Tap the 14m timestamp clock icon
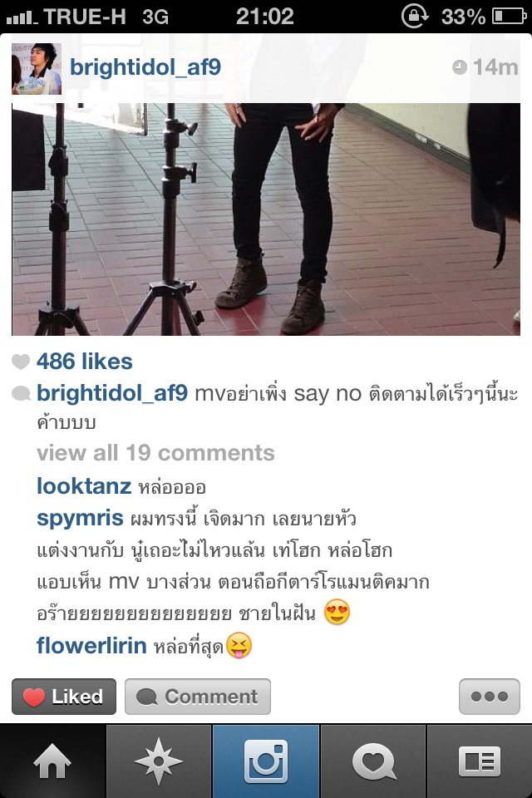The image size is (532, 798). tap(459, 67)
